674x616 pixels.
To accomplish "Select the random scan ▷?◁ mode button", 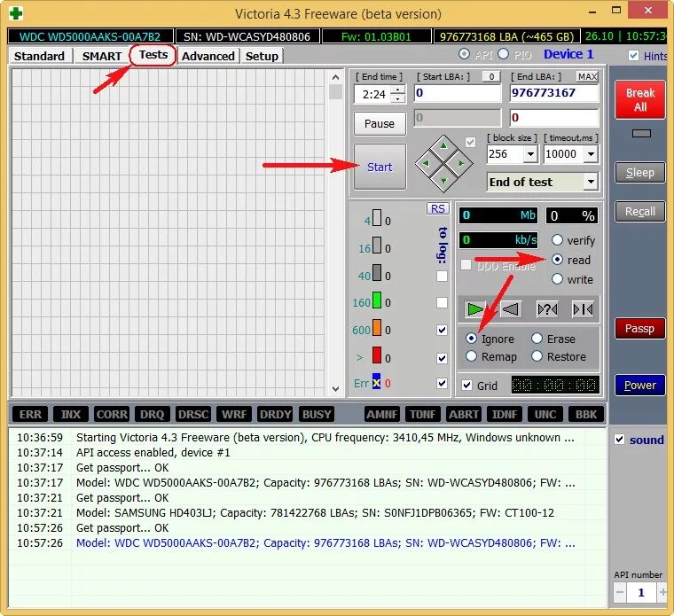I will 547,308.
